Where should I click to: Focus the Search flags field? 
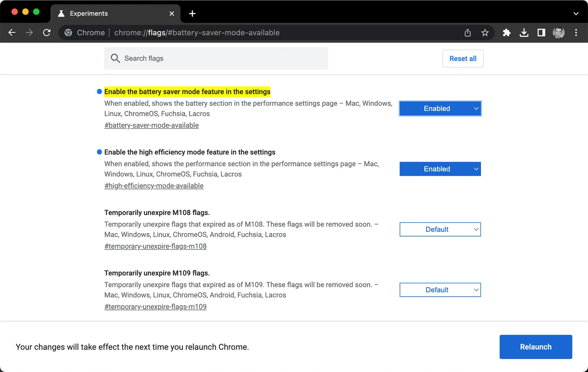click(220, 58)
